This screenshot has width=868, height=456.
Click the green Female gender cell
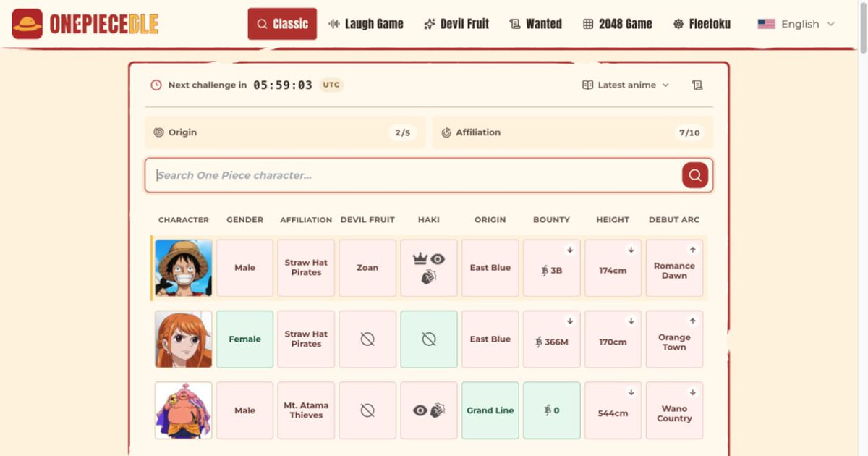[x=245, y=339]
